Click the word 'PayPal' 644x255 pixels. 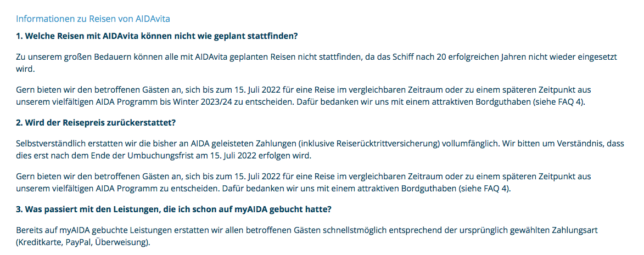pos(80,243)
